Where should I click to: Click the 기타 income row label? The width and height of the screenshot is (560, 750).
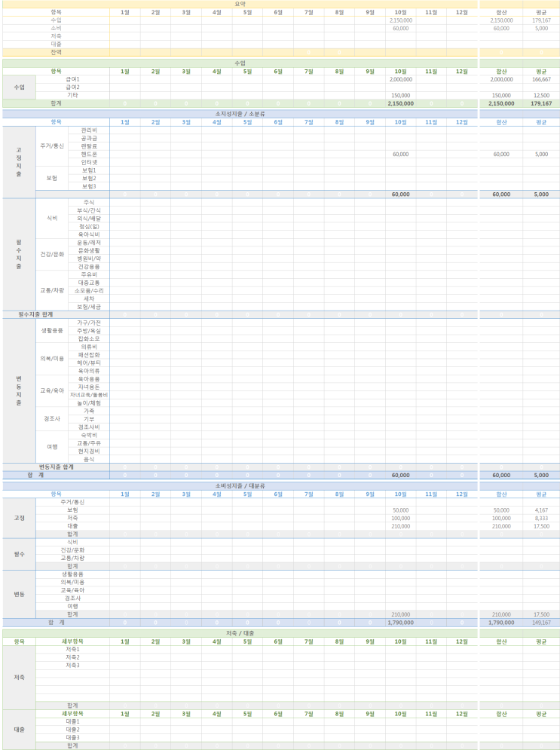coord(72,96)
